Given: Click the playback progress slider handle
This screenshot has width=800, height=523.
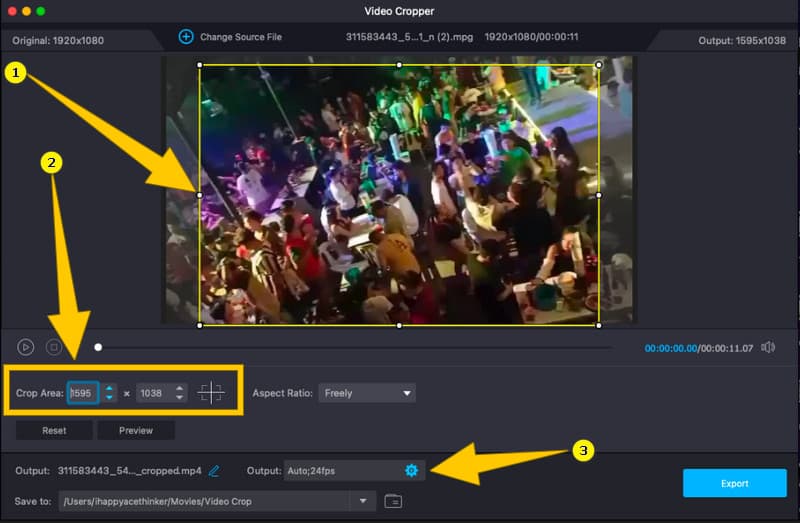Looking at the screenshot, I should click(98, 347).
